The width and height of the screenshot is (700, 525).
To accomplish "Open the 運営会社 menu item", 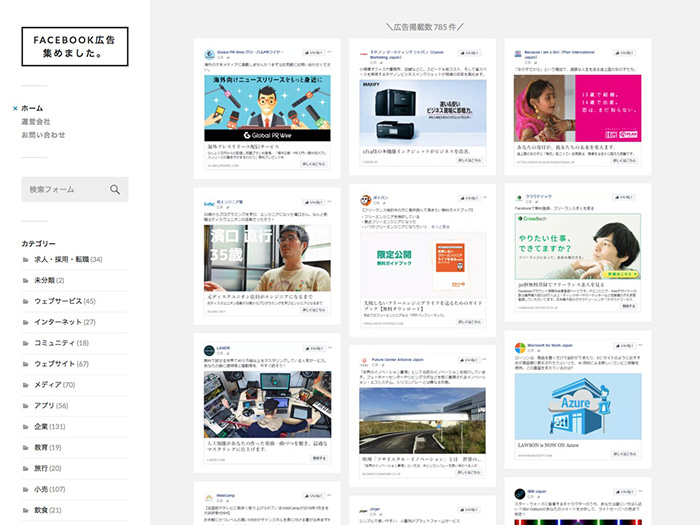I will click(x=36, y=121).
